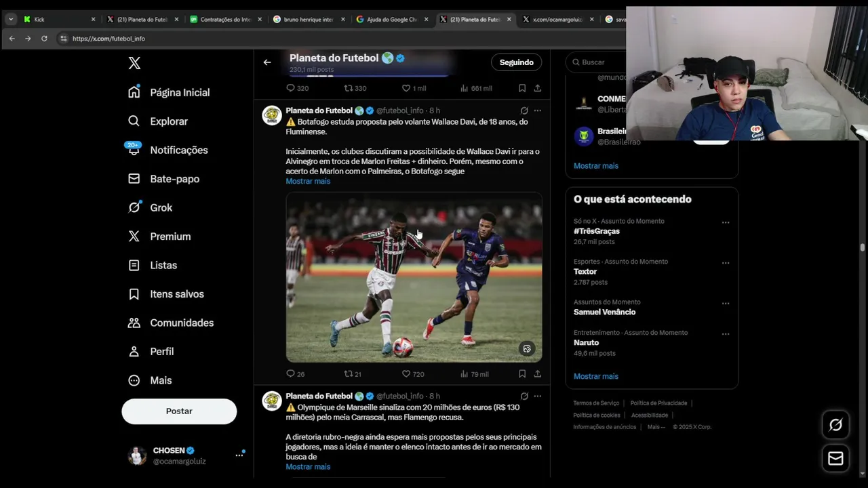Open #TrêsGraças trending topic
868x488 pixels.
coord(597,231)
